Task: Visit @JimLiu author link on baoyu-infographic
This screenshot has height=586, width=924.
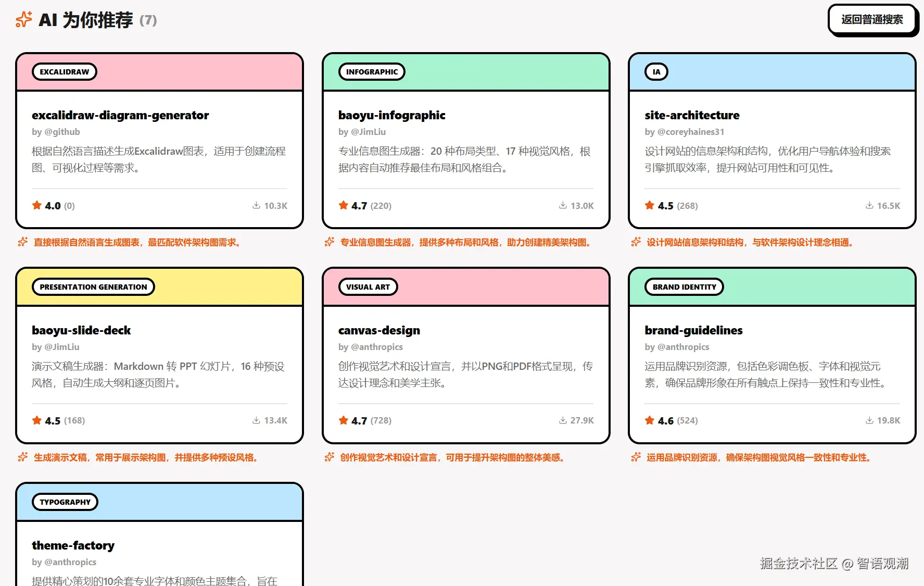Action: click(368, 132)
